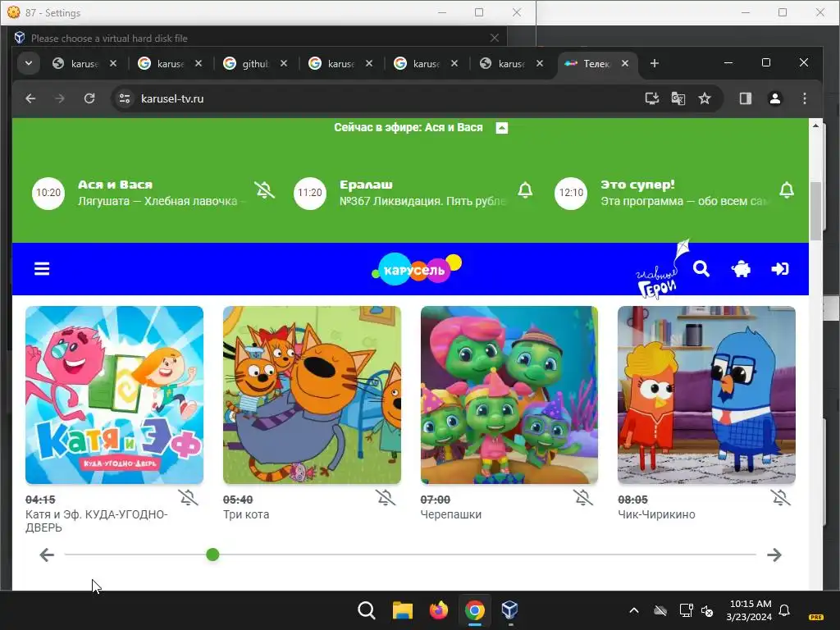Open Chrome tab search dropdown
Screen dimensions: 840x630
coord(29,63)
